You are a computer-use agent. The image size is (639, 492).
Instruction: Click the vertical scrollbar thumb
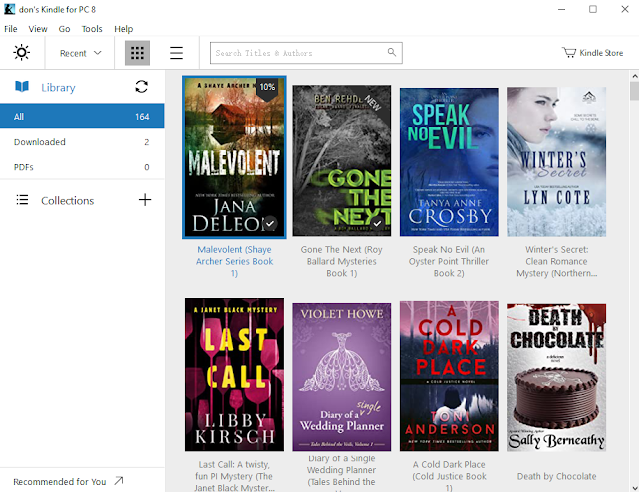pyautogui.click(x=635, y=90)
